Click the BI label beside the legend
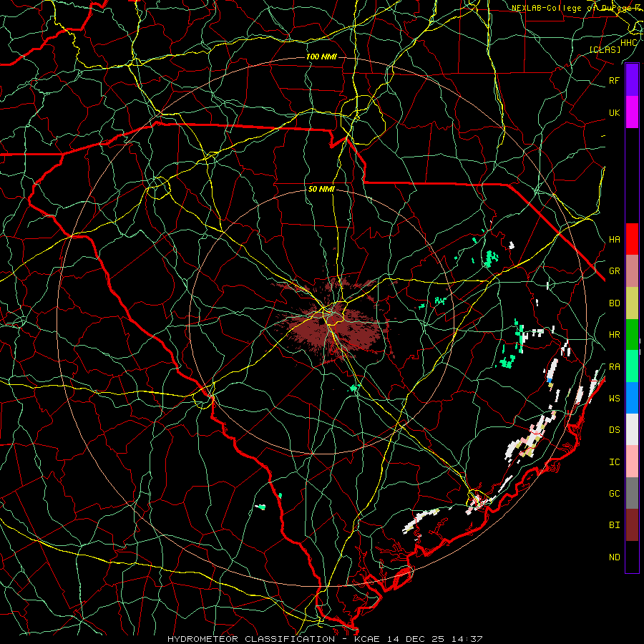The width and height of the screenshot is (644, 644). (x=614, y=525)
